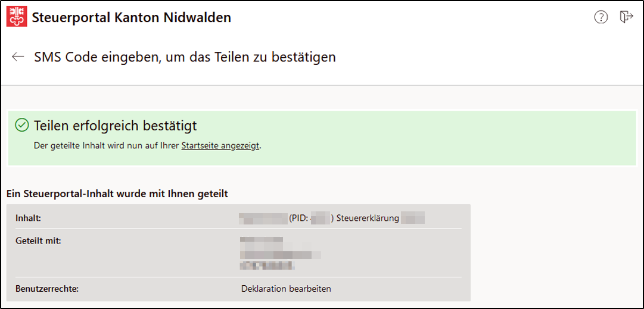Click the Steuererklärung text in Inhalt row
Screen dimensions: 644x309
(368, 219)
